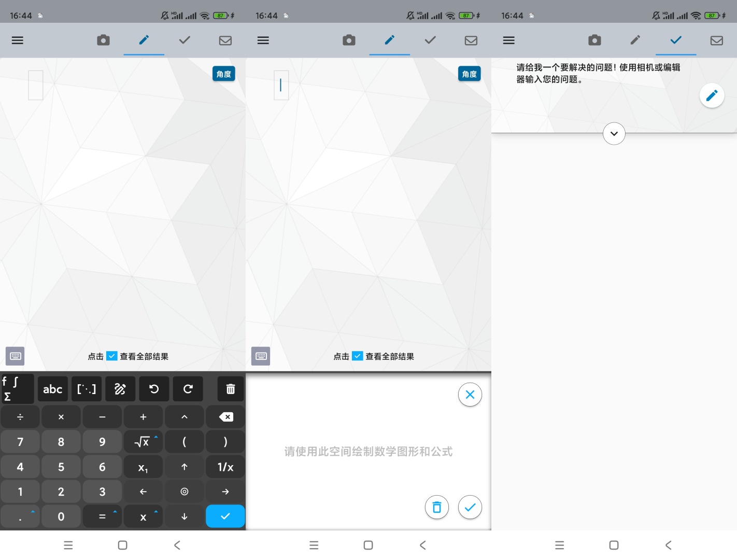737x560 pixels.
Task: Open the square root key options
Action: coord(143,442)
